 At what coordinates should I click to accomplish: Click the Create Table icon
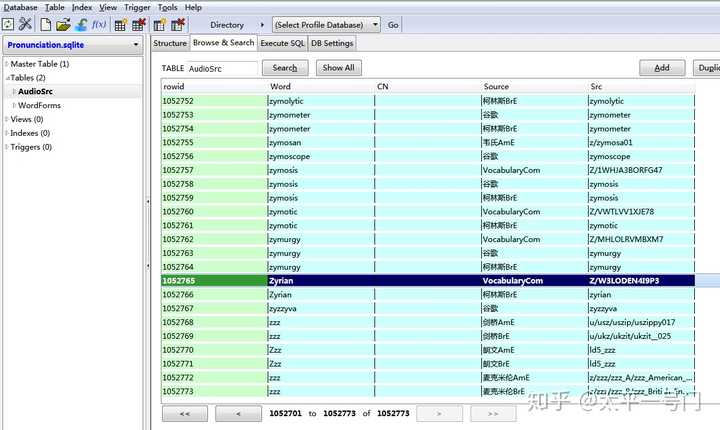120,25
